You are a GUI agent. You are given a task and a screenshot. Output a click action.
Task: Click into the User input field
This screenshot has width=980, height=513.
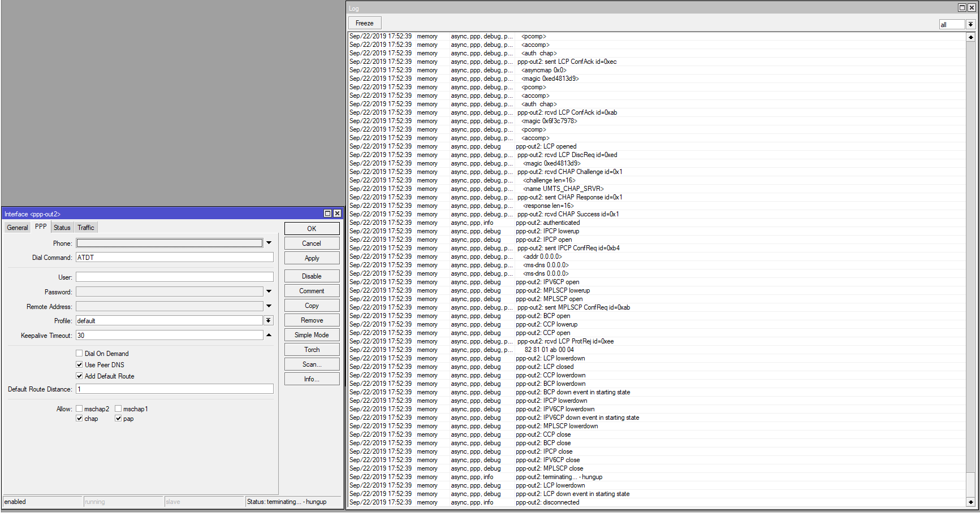click(x=175, y=277)
